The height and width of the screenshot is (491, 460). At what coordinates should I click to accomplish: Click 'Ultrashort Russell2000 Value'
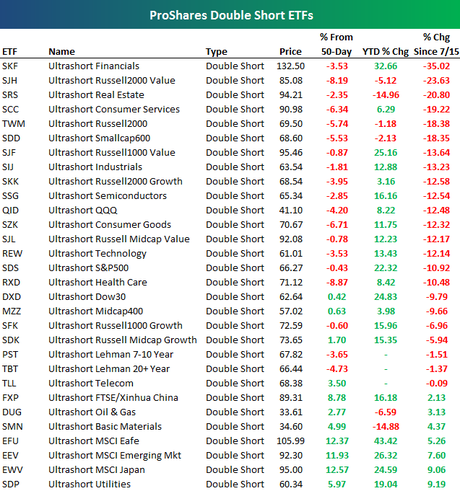(x=112, y=80)
